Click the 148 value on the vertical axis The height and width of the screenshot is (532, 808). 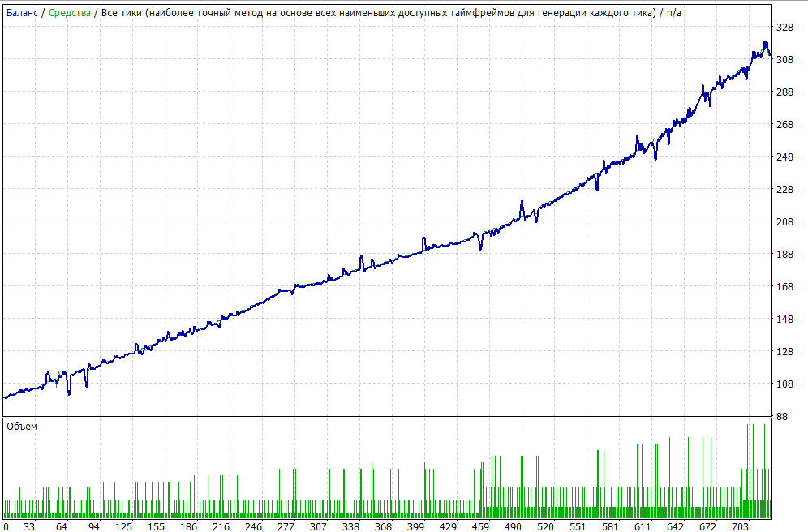pos(784,320)
